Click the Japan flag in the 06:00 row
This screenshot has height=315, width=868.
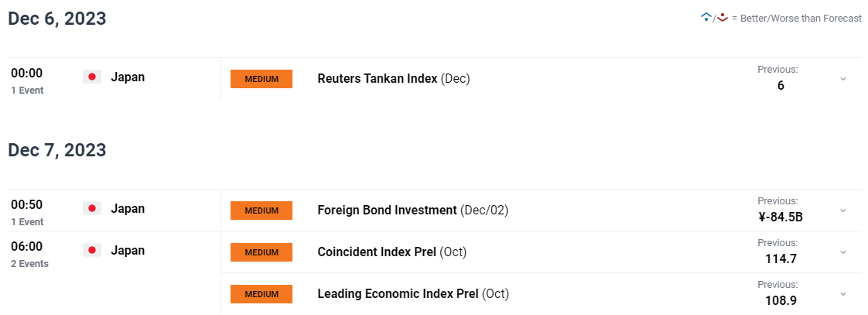click(x=92, y=250)
